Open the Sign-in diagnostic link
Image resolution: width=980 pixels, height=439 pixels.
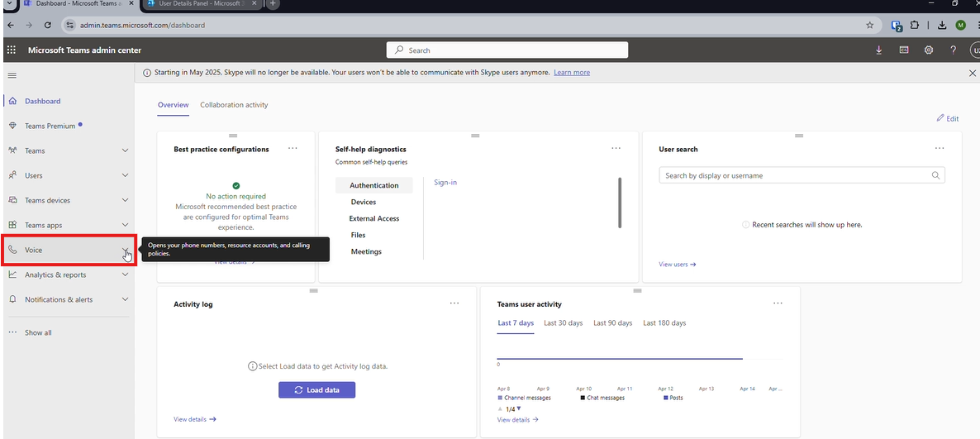tap(445, 183)
